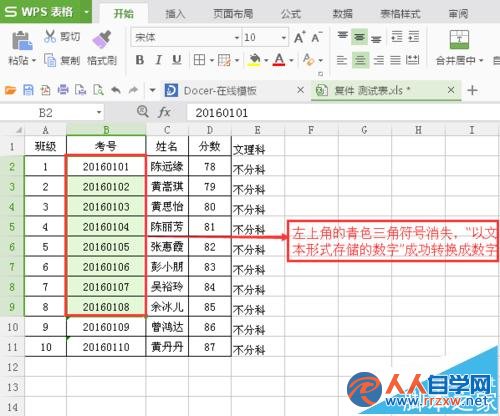Close the 测试表.xls document tab
500x416 pixels.
451,90
